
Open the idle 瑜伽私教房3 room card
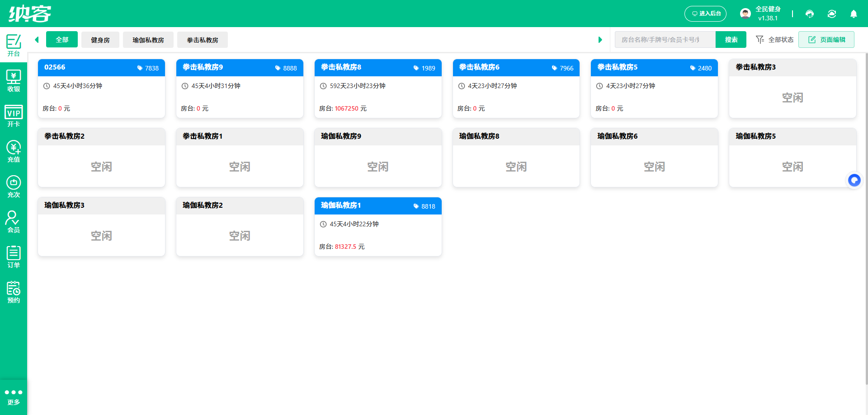[101, 227]
